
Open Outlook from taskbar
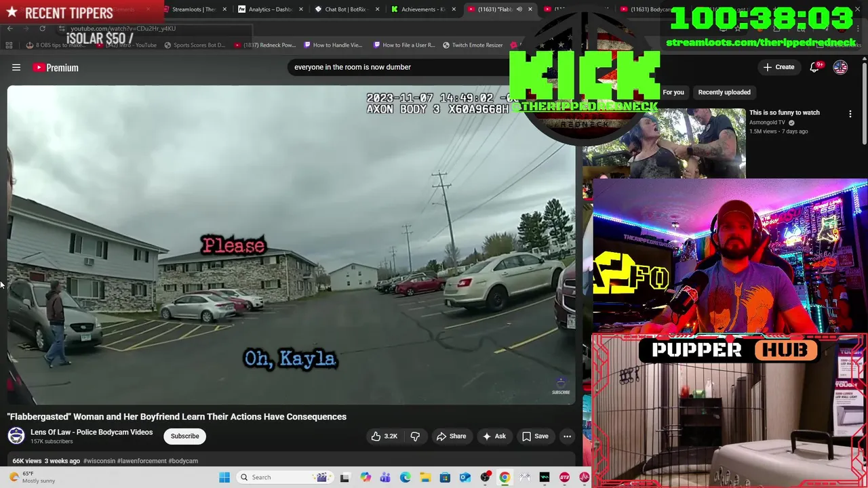coord(465,477)
